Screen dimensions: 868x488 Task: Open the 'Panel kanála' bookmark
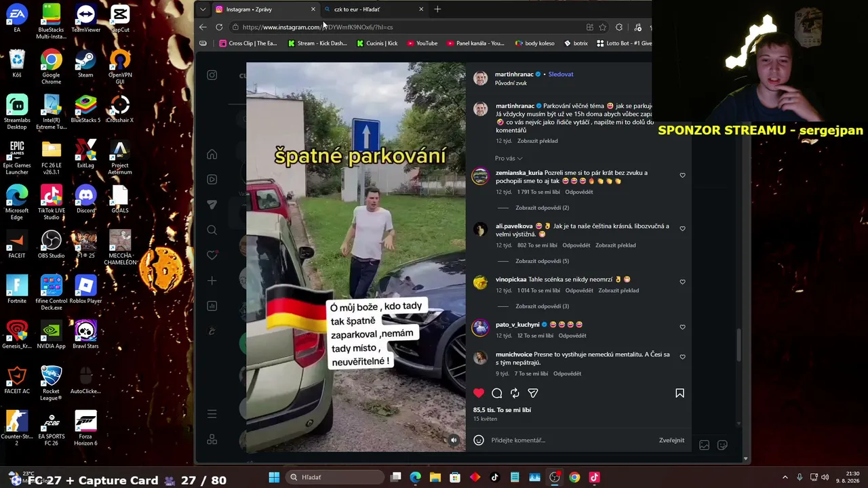476,43
